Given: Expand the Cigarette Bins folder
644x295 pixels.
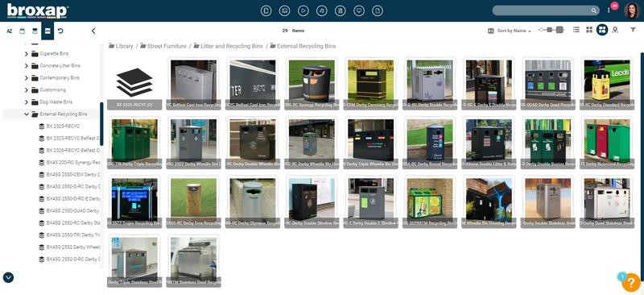Looking at the screenshot, I should pos(27,54).
